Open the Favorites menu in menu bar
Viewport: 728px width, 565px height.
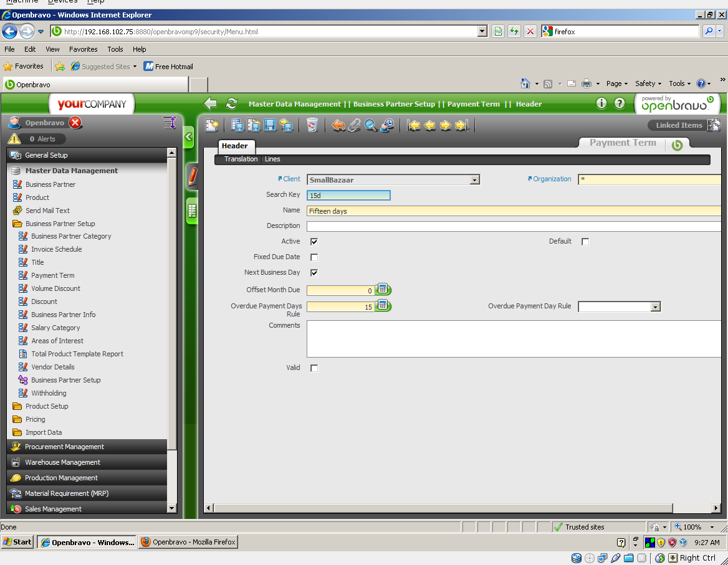click(83, 49)
